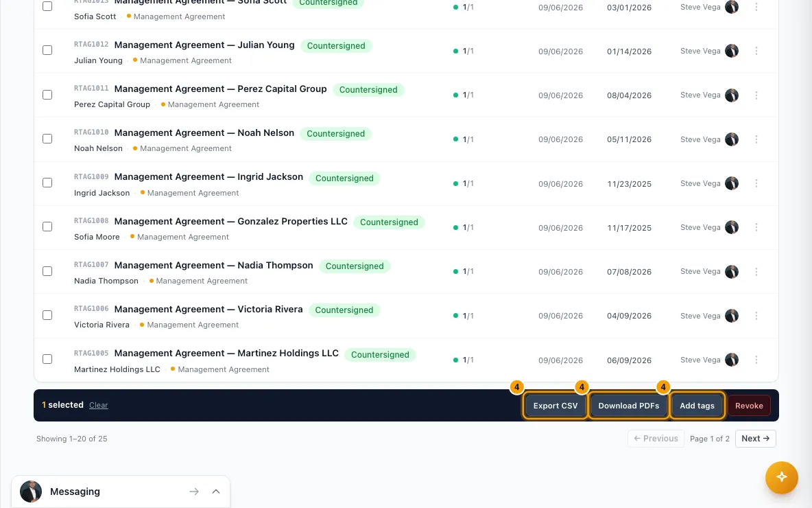Open Management Agreement — Nadia Thompson

213,266
